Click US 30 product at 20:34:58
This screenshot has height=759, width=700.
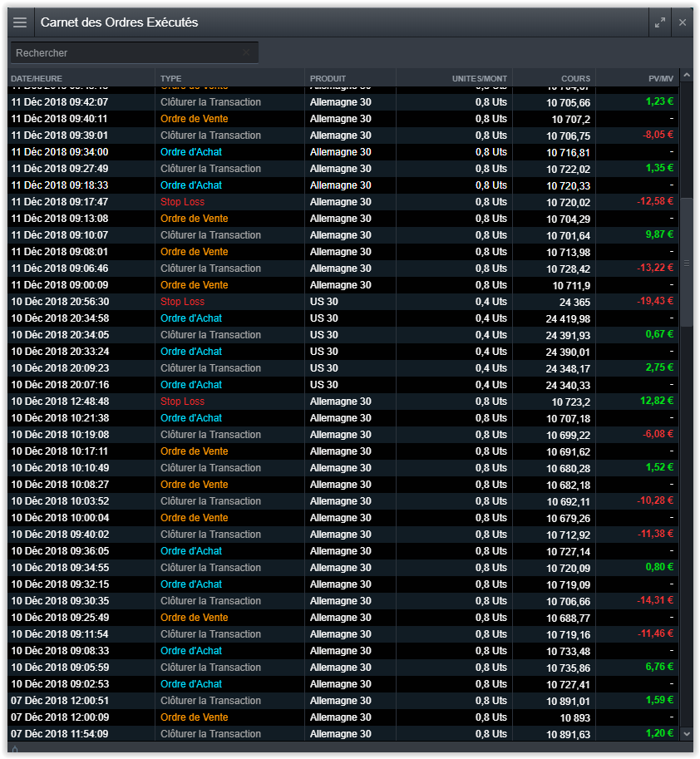(323, 318)
